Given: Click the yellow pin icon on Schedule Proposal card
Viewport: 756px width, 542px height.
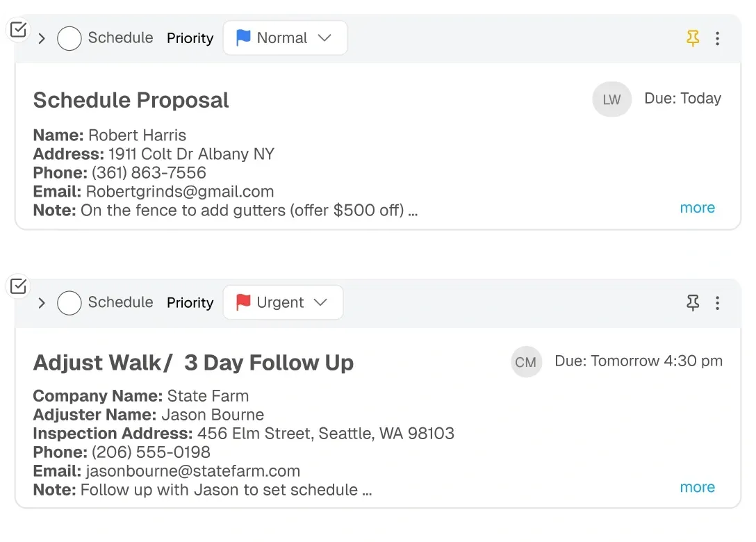Looking at the screenshot, I should click(693, 38).
